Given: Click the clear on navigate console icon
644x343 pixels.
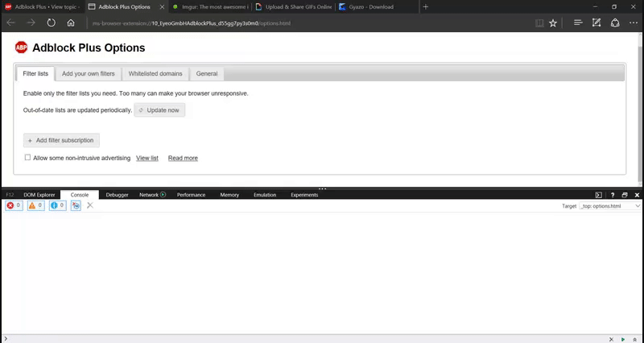Looking at the screenshot, I should click(76, 205).
